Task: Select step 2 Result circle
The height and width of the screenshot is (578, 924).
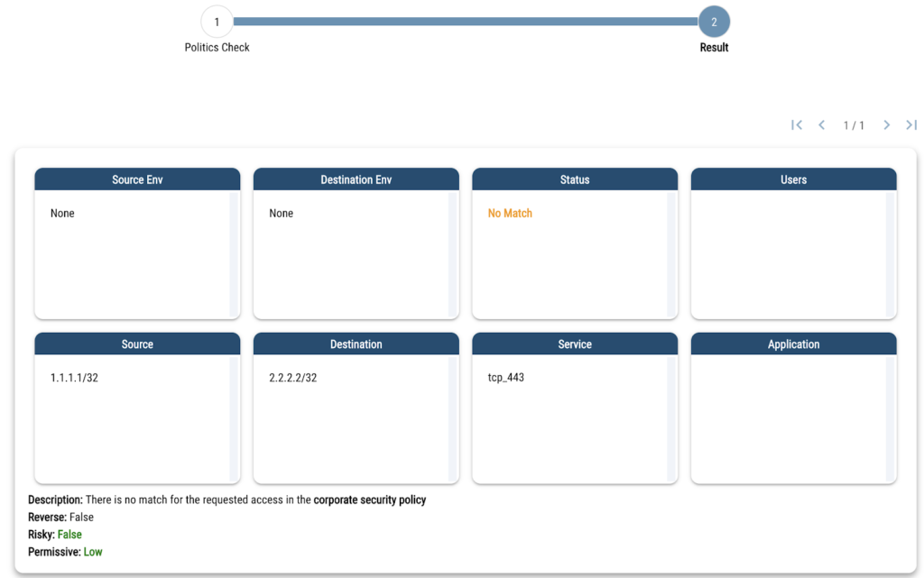Action: pos(714,22)
